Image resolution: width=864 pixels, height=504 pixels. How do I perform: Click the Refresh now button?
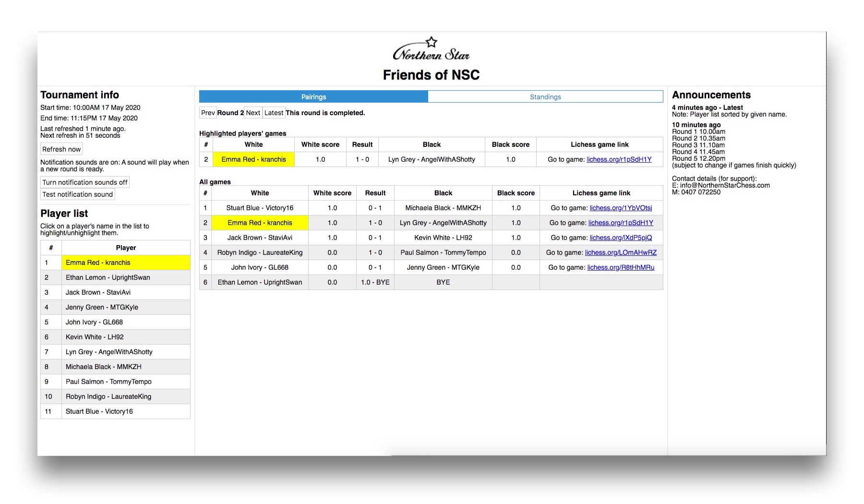click(x=61, y=149)
